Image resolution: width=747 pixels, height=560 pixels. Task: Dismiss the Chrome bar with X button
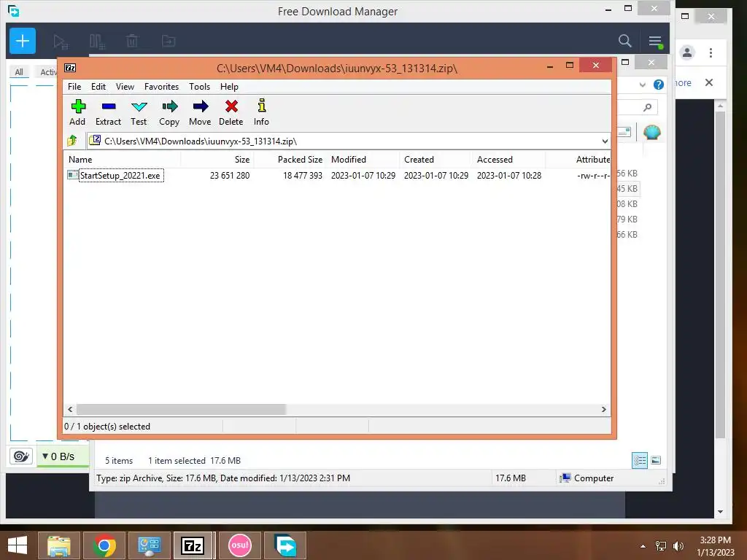[x=709, y=82]
